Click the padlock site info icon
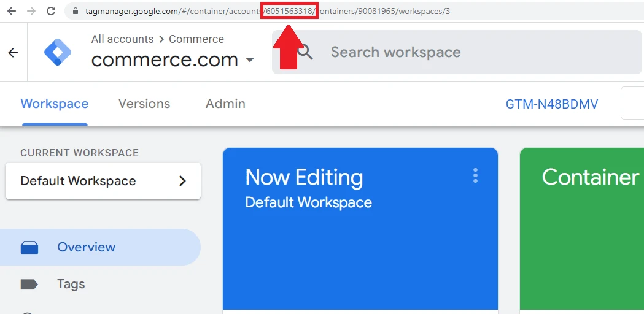 [76, 11]
